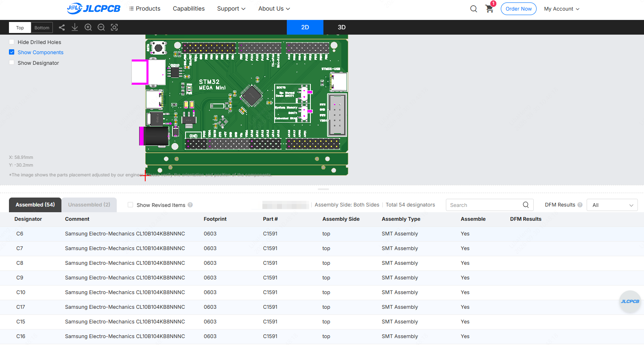Switch to the 2D view tab

click(305, 27)
